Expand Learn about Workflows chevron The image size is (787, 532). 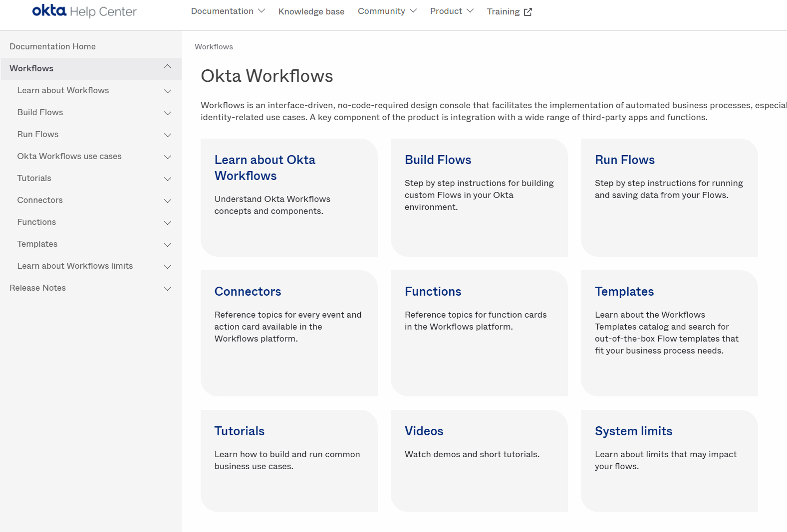[x=168, y=91]
